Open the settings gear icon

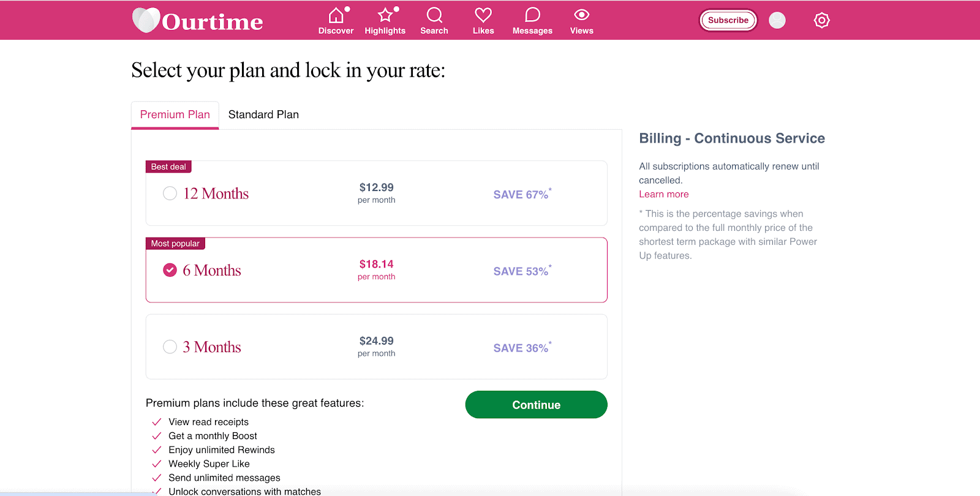pyautogui.click(x=821, y=20)
